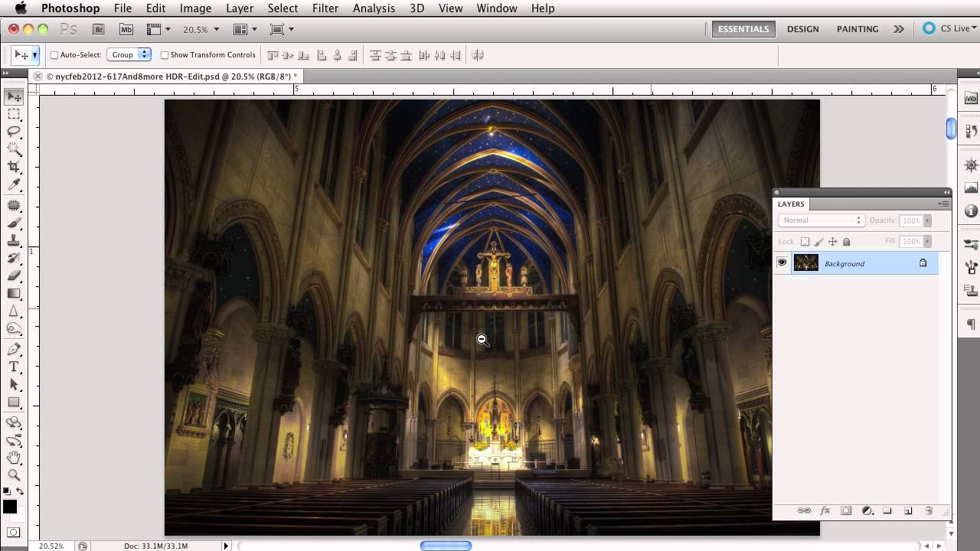Select the Path Selection tool
Screen dimensions: 980x551
tap(14, 384)
